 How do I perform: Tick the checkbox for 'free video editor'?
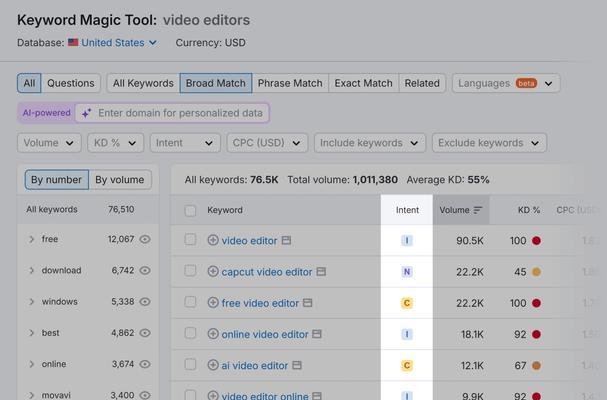(x=190, y=302)
